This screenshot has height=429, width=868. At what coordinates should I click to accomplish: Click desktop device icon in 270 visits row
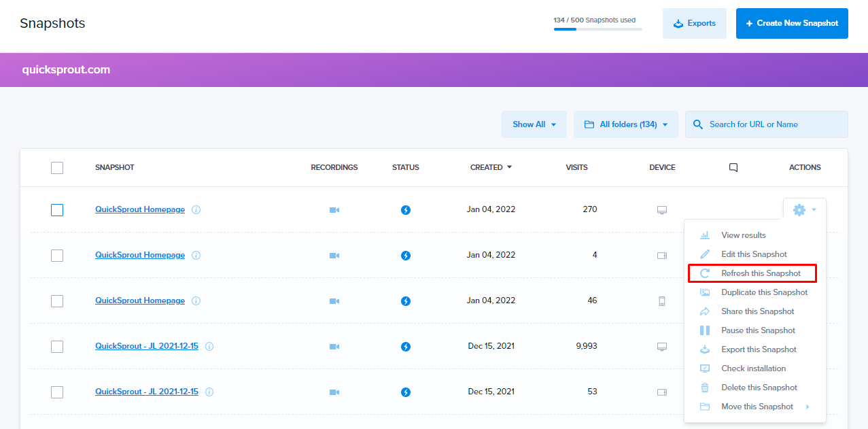(x=662, y=210)
